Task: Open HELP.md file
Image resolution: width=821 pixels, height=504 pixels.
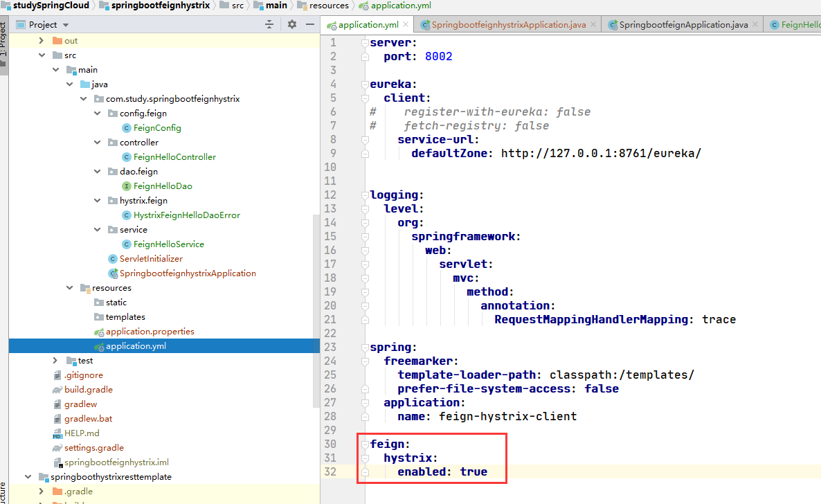Action: tap(82, 433)
